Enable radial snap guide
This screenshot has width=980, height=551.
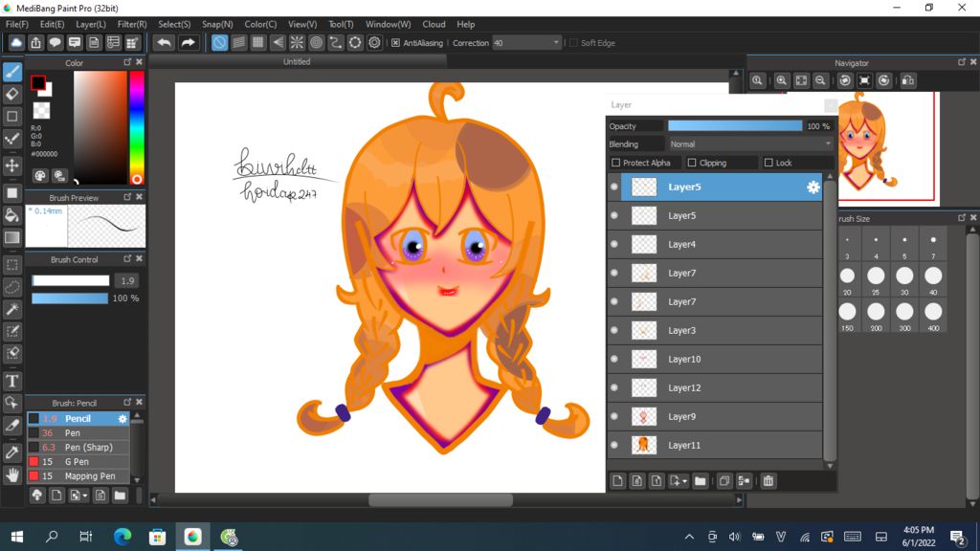[x=297, y=42]
